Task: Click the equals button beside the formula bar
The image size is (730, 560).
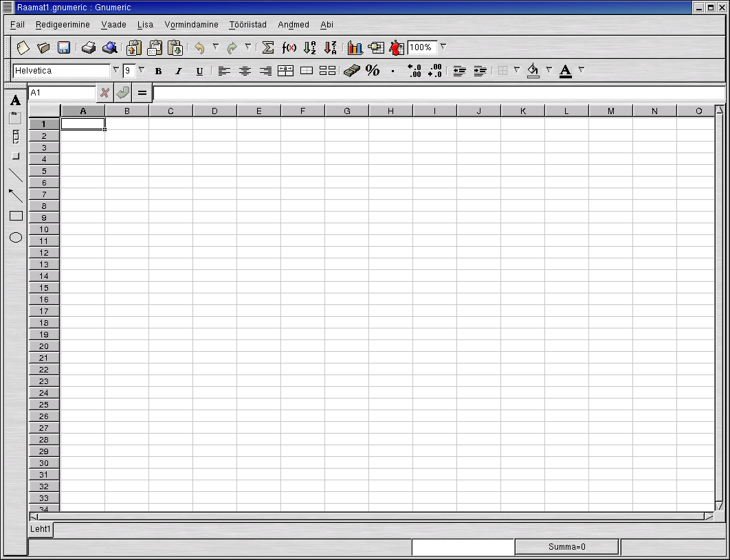Action: coord(142,93)
